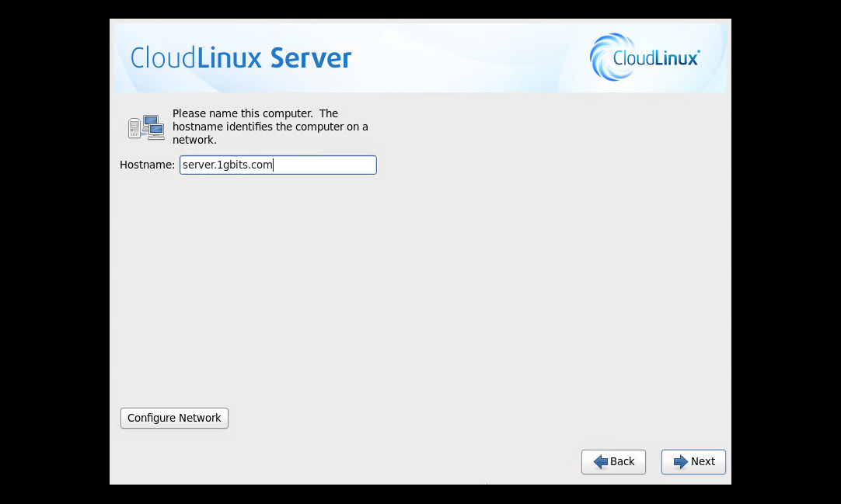Proceed using the Next button

(693, 461)
